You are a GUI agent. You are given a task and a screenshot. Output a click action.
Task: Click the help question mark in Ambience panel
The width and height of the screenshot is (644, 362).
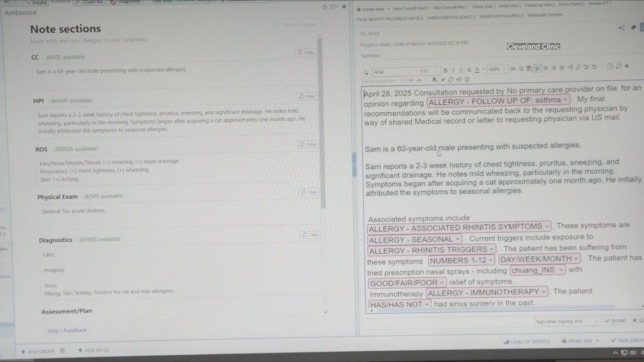324,7
